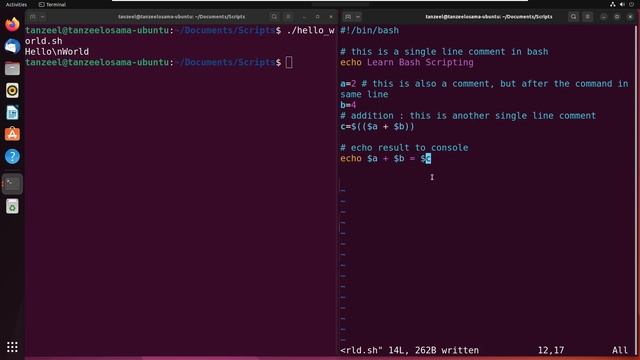Open new tab in right terminal window
The height and width of the screenshot is (360, 640).
tap(348, 17)
